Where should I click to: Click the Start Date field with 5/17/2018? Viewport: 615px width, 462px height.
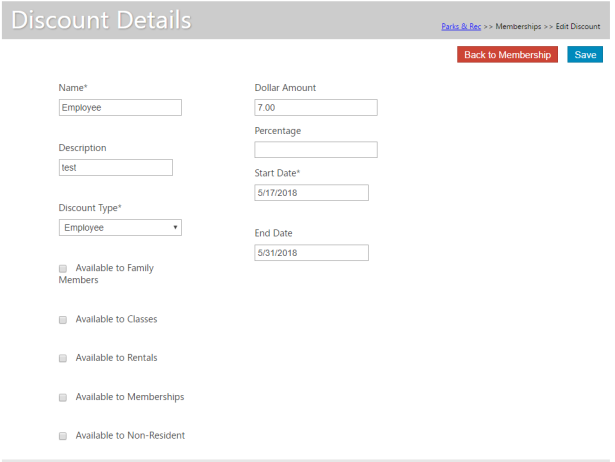point(311,193)
